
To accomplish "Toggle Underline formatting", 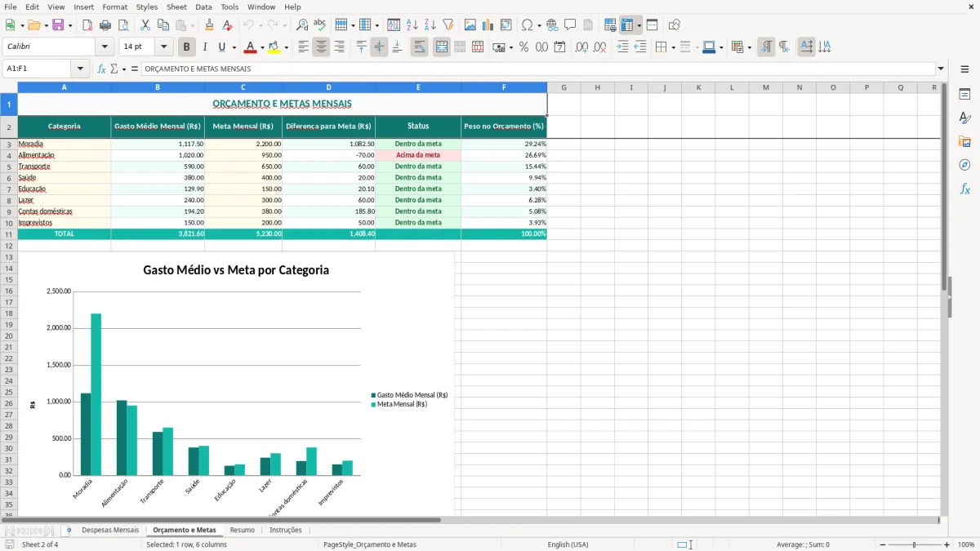I will 223,47.
